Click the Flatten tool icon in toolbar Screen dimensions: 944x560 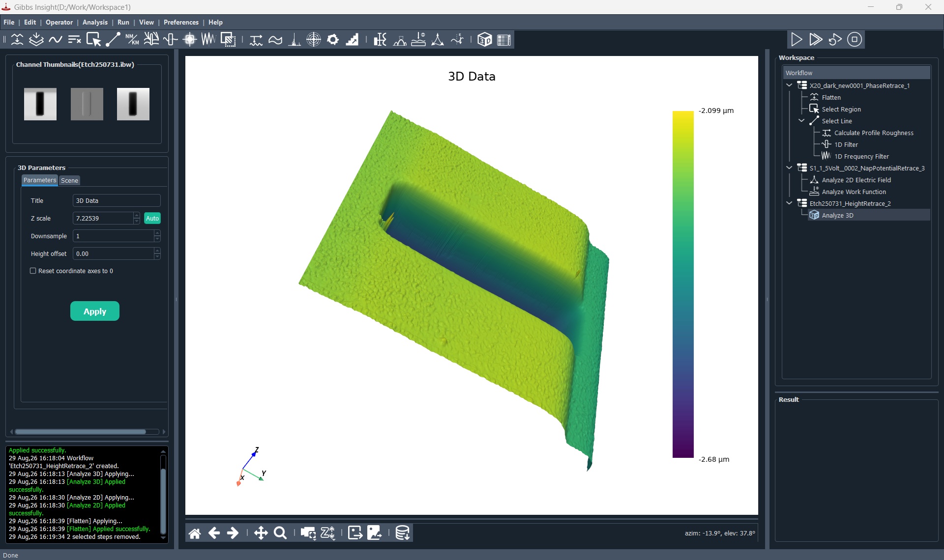pos(17,40)
